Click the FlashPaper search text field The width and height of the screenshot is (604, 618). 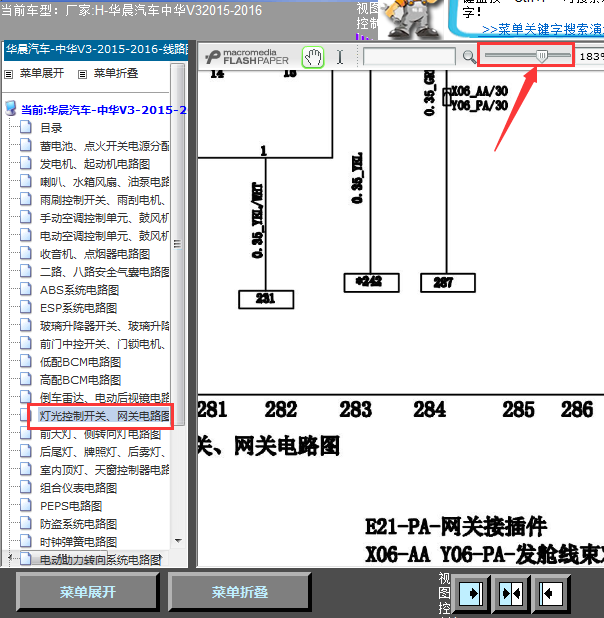coord(409,56)
